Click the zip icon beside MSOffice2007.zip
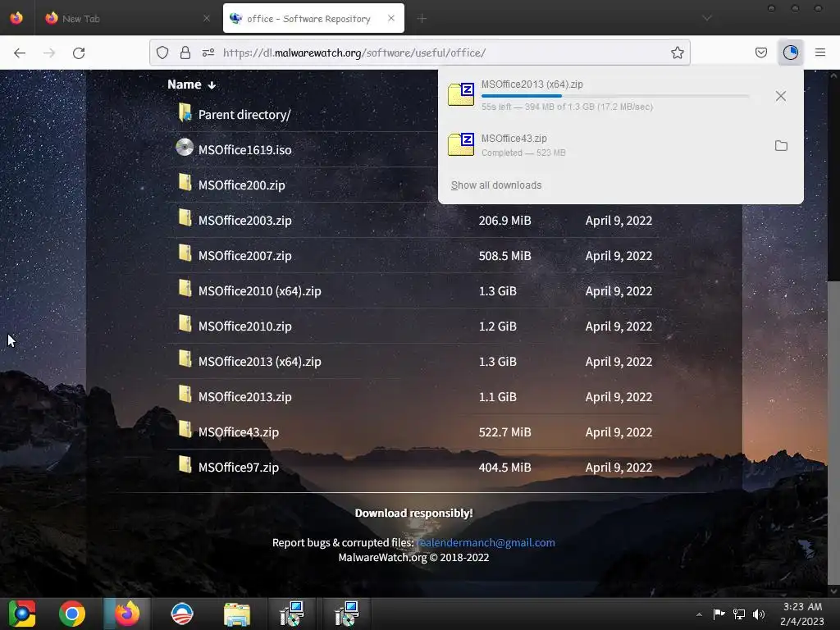Screen dimensions: 840x630 tap(185, 253)
